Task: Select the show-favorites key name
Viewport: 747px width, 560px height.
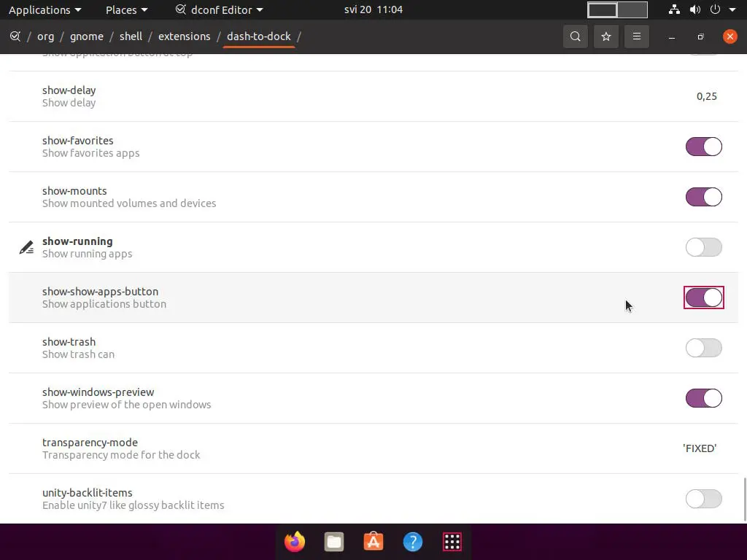Action: 77,141
